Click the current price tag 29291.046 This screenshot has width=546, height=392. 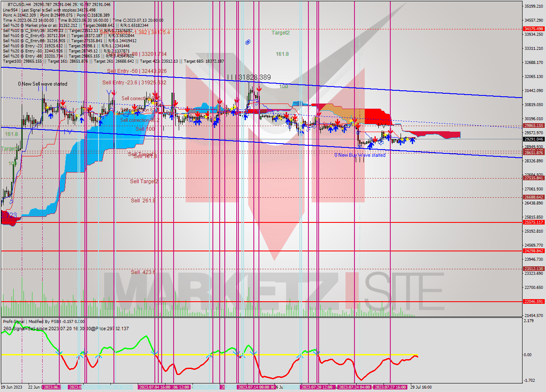pyautogui.click(x=534, y=139)
